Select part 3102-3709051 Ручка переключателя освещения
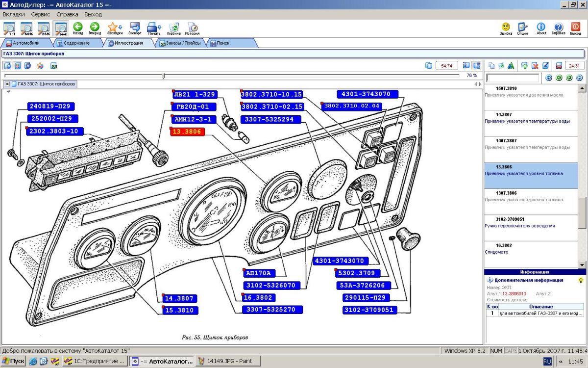 [531, 228]
